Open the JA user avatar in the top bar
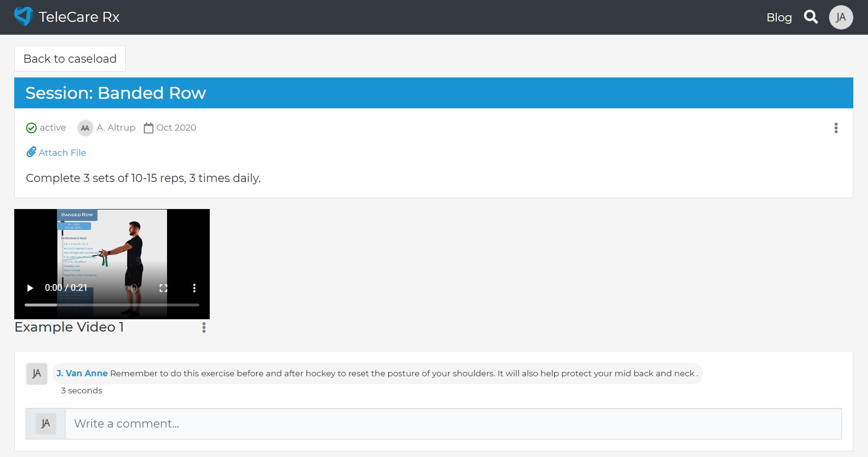 840,18
